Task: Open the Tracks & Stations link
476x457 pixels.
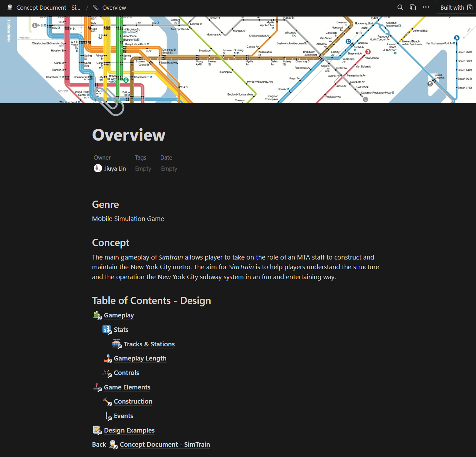Action: tap(149, 344)
